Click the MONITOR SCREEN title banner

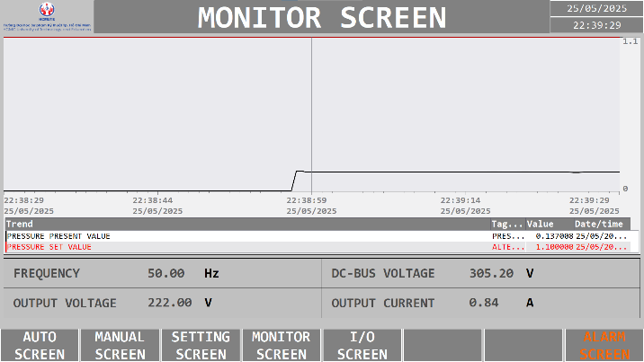[x=322, y=17]
